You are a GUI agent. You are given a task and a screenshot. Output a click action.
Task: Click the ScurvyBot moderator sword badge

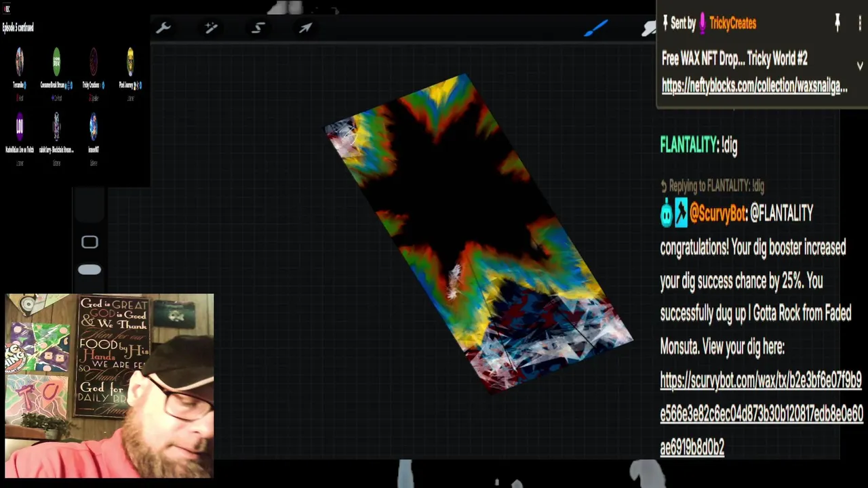coord(681,214)
